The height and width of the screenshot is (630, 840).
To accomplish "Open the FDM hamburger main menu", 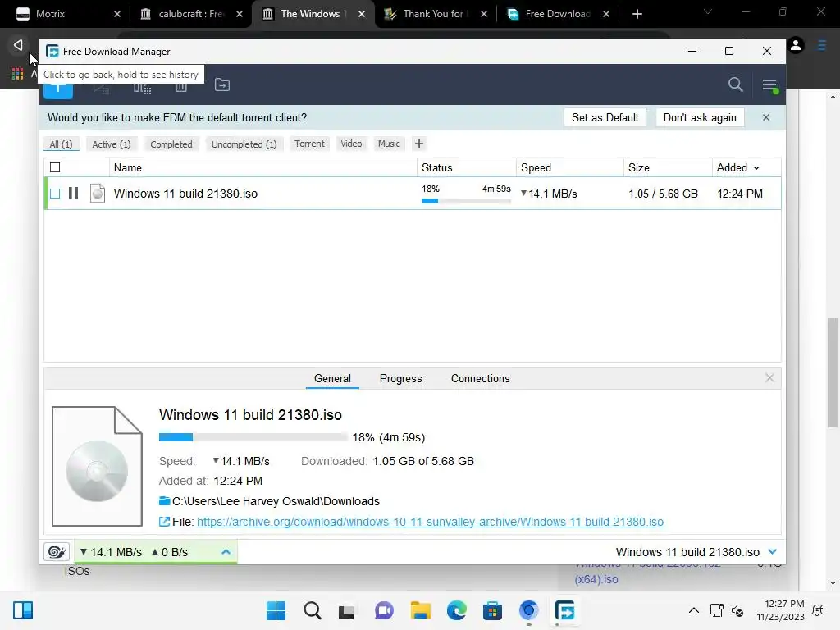I will (x=769, y=84).
